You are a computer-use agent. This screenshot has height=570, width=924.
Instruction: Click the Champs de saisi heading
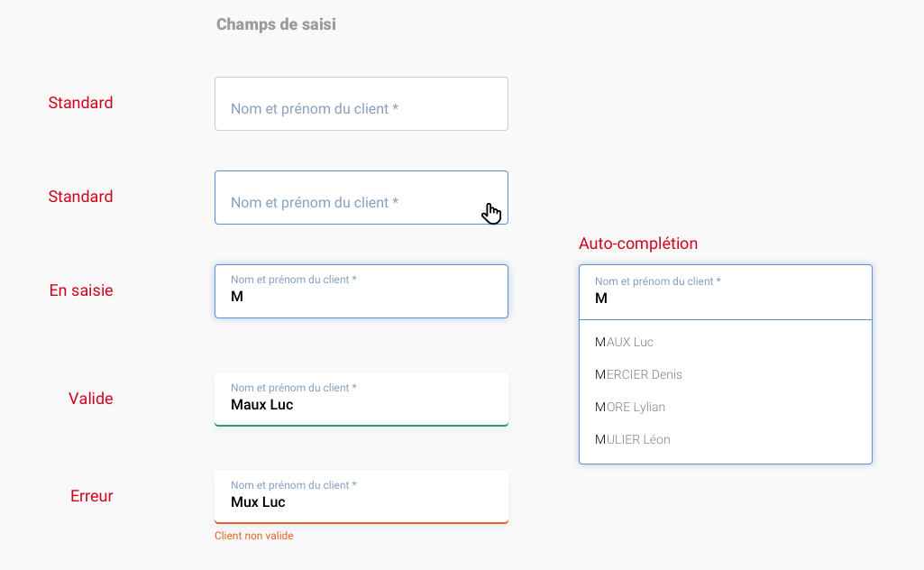coord(275,24)
